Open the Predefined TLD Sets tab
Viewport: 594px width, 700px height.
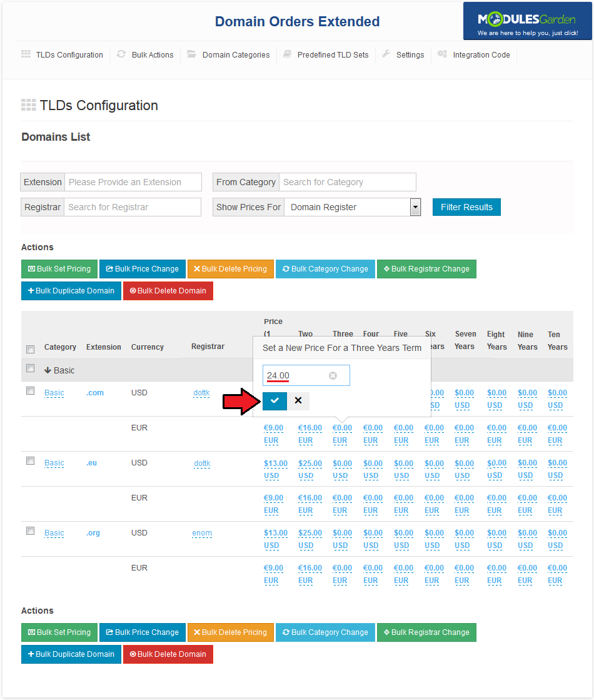coord(333,55)
